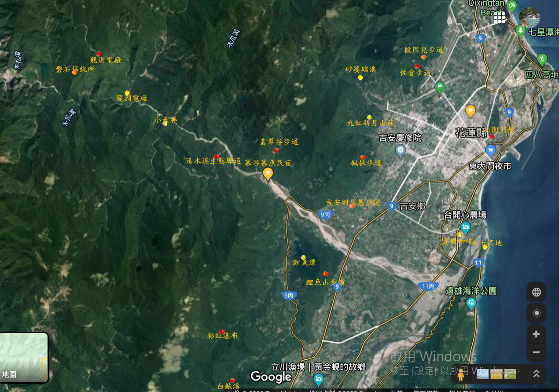Image resolution: width=559 pixels, height=392 pixels.
Task: Select the red pin at 白鮑溪
Action: (x=232, y=380)
